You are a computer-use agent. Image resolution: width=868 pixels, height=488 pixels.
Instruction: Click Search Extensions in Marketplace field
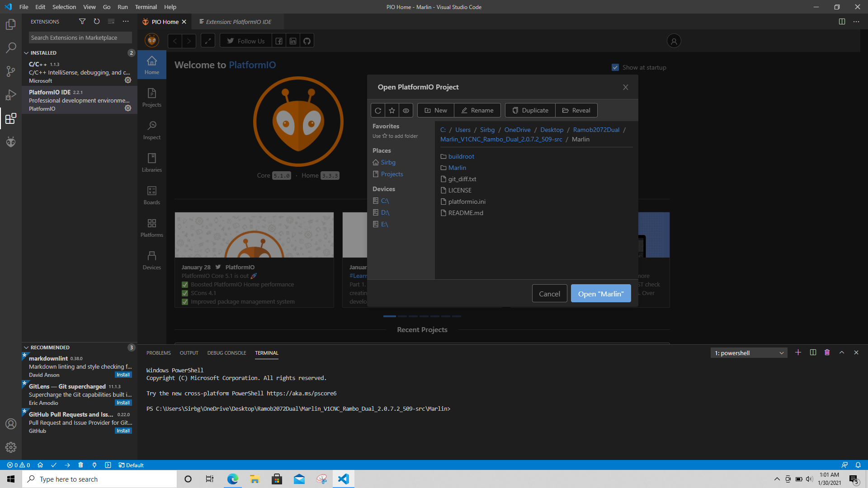coord(80,38)
